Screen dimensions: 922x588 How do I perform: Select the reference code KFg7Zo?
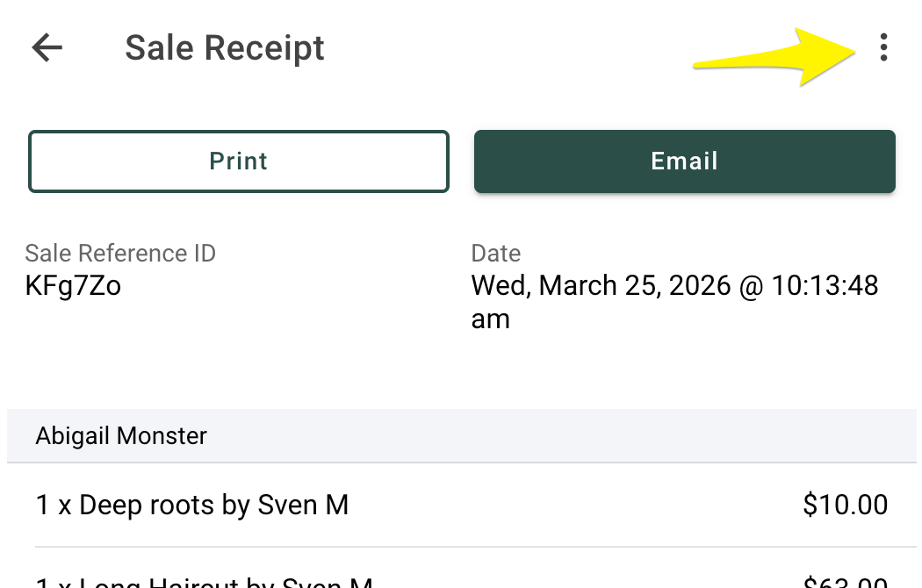point(73,286)
